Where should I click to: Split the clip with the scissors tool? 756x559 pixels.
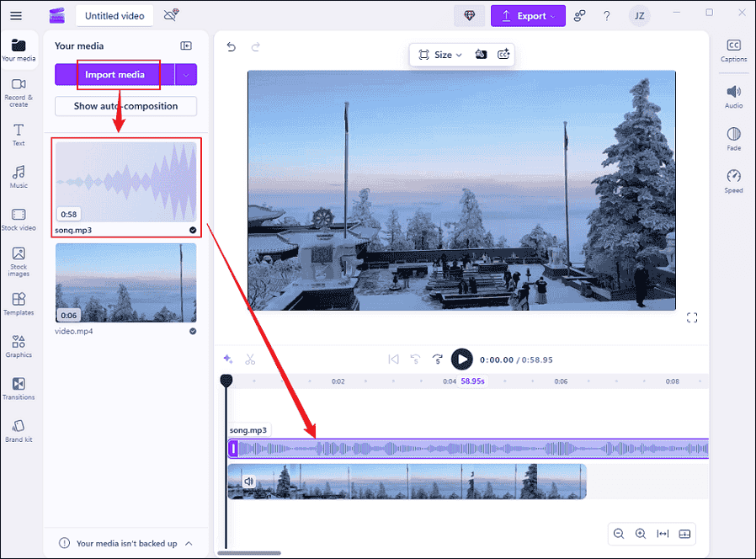point(250,359)
